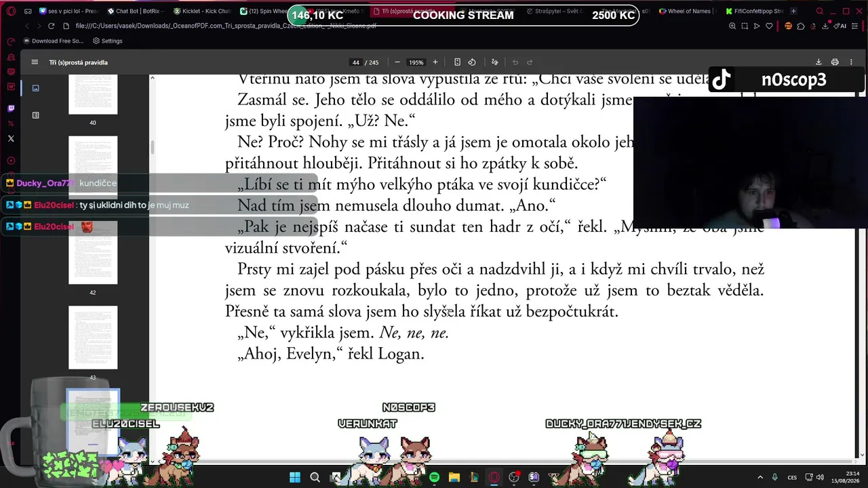
Task: Go back in browser history
Action: [27, 26]
